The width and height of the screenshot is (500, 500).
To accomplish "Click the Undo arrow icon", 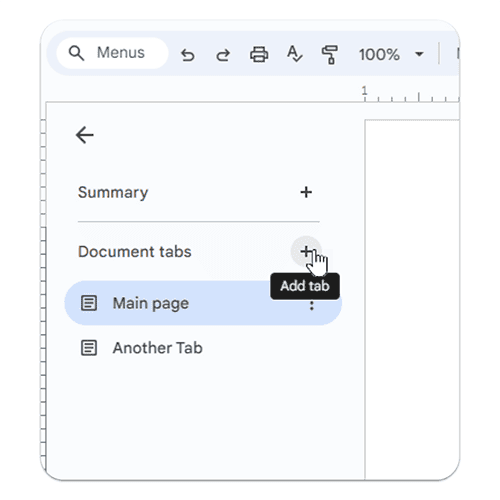I will click(x=188, y=55).
